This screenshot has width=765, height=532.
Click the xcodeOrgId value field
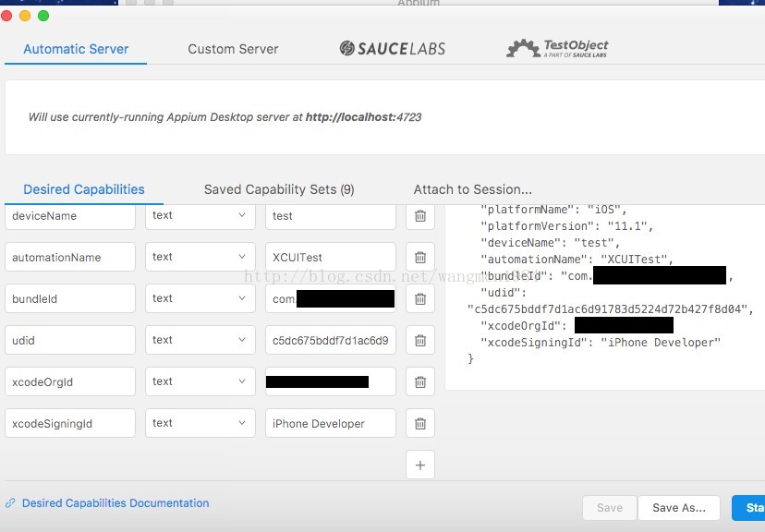point(330,381)
